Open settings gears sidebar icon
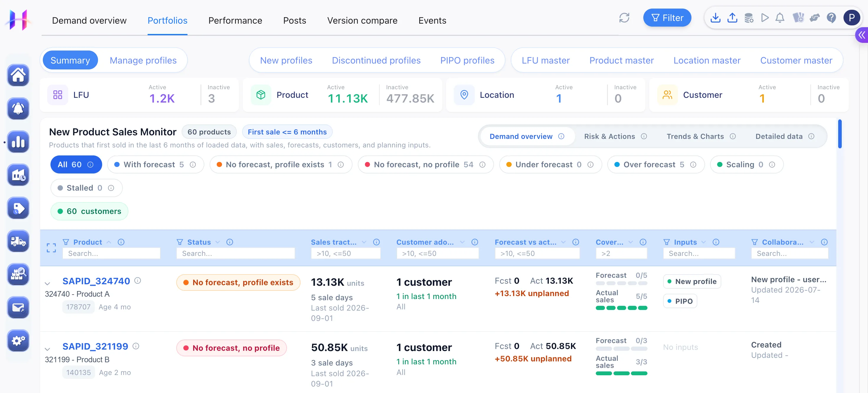 pyautogui.click(x=18, y=340)
